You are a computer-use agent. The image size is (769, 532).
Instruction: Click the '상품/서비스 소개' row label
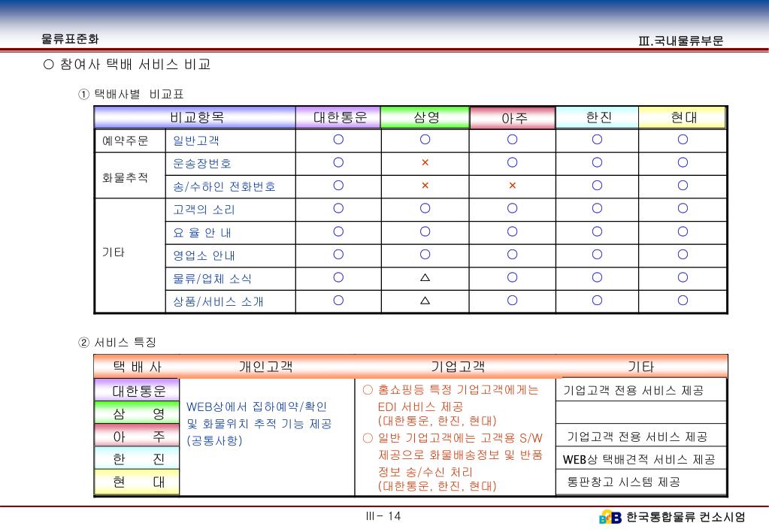pos(218,301)
